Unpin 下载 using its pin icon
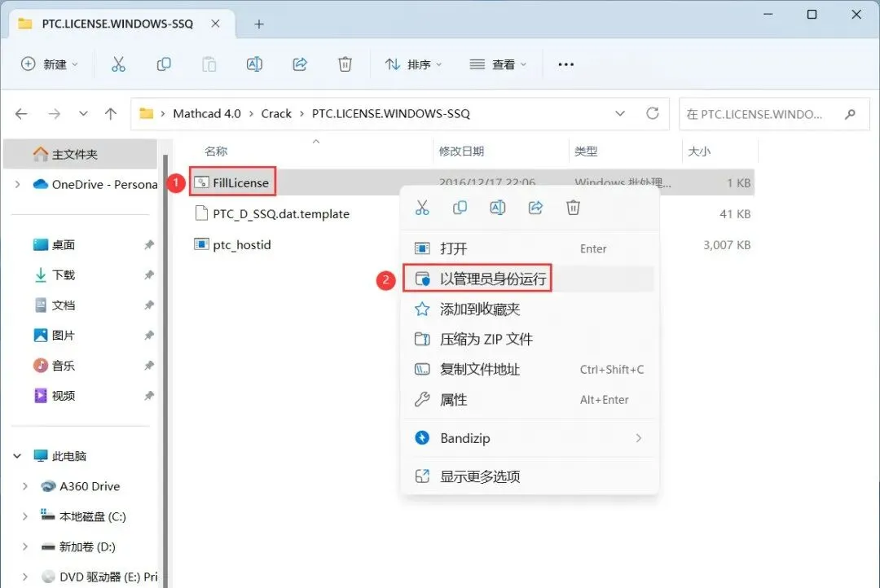Image resolution: width=880 pixels, height=588 pixels. [149, 275]
